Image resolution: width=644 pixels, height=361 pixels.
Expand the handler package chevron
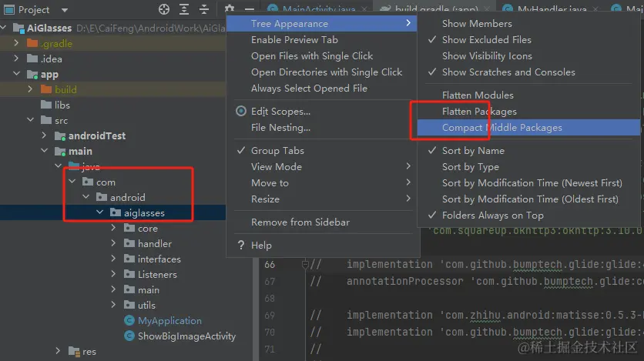(113, 243)
